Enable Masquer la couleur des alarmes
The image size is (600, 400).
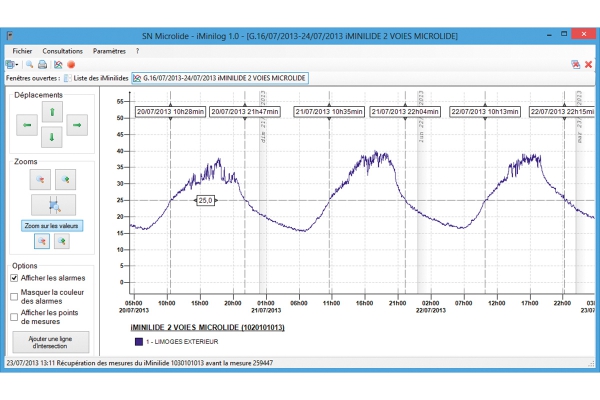click(14, 297)
